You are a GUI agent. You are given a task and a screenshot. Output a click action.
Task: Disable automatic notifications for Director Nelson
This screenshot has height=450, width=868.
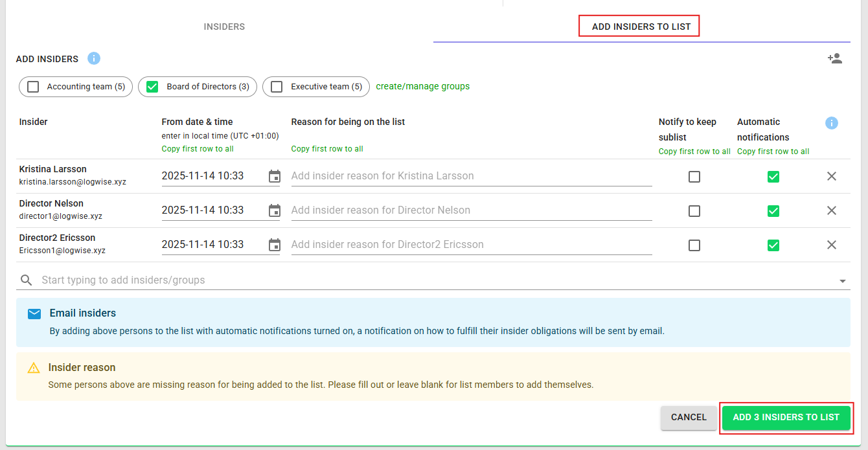tap(773, 211)
